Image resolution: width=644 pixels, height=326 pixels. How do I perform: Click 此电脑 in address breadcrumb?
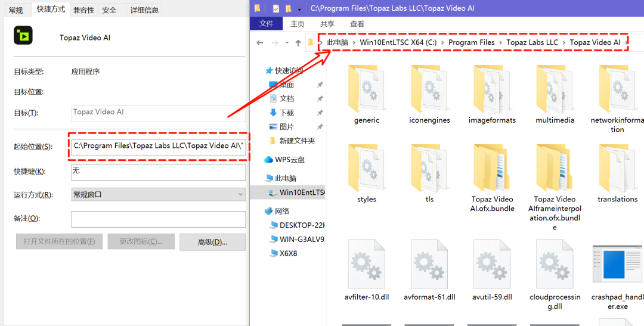338,42
